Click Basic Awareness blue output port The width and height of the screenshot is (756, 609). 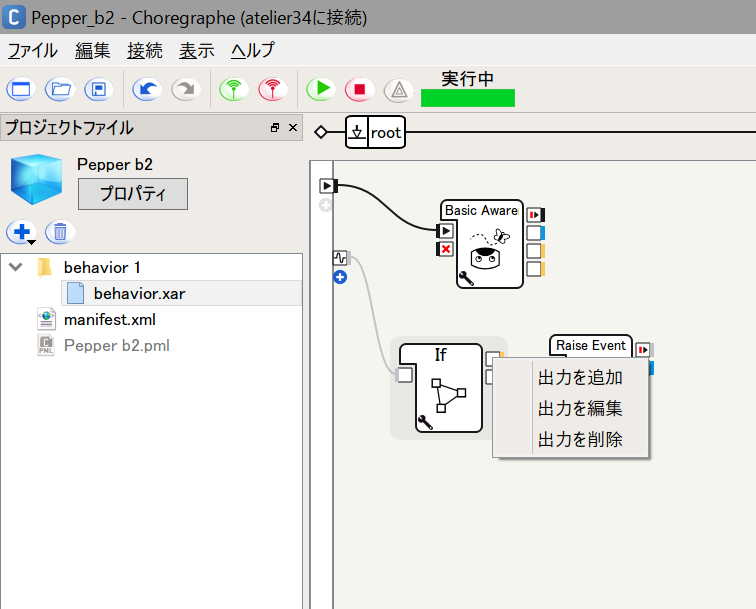tap(534, 233)
